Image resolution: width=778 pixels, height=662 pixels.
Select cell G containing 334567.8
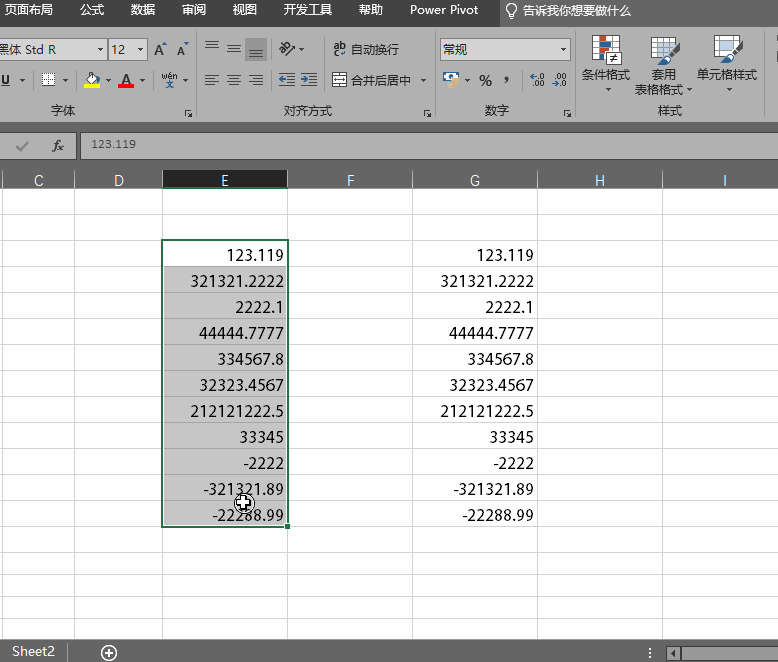[475, 359]
